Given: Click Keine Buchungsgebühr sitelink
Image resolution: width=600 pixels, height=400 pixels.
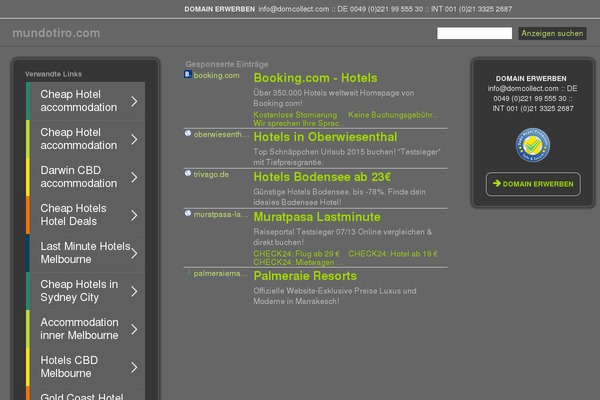Looking at the screenshot, I should point(393,115).
